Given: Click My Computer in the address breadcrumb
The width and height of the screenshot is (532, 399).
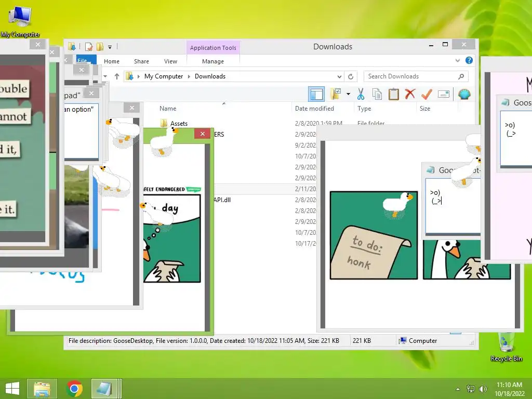Looking at the screenshot, I should 164,76.
